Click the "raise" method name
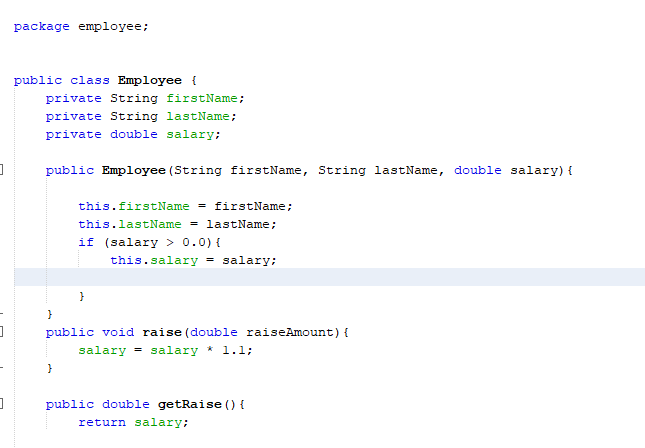This screenshot has width=645, height=448. coord(162,332)
